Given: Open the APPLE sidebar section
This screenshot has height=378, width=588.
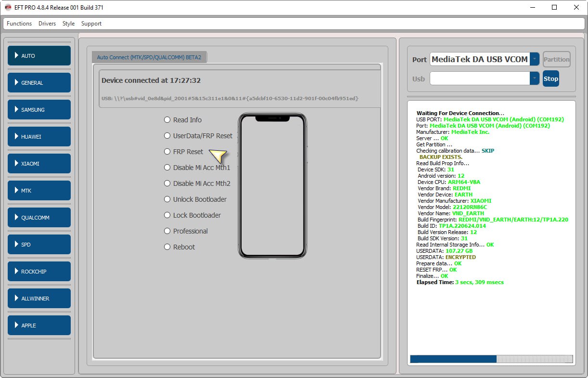Looking at the screenshot, I should [39, 326].
